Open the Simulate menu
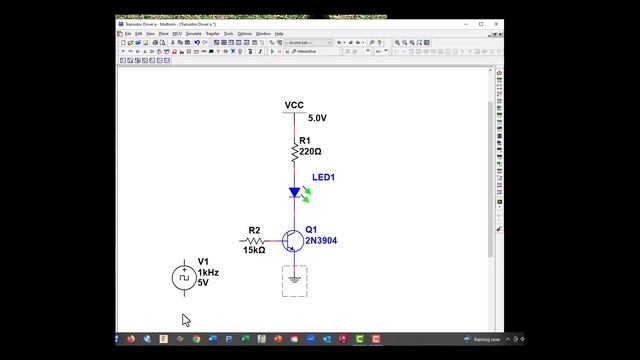 click(193, 34)
